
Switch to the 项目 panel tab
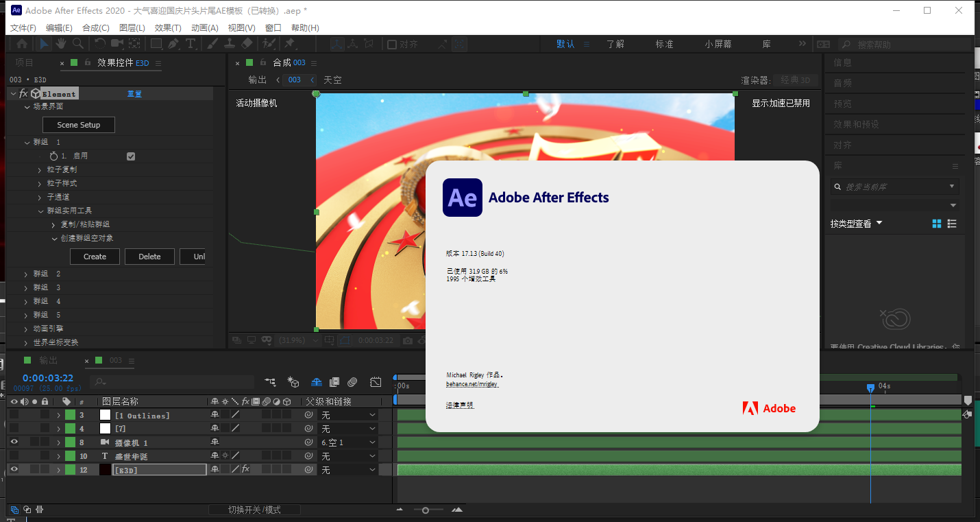[25, 62]
